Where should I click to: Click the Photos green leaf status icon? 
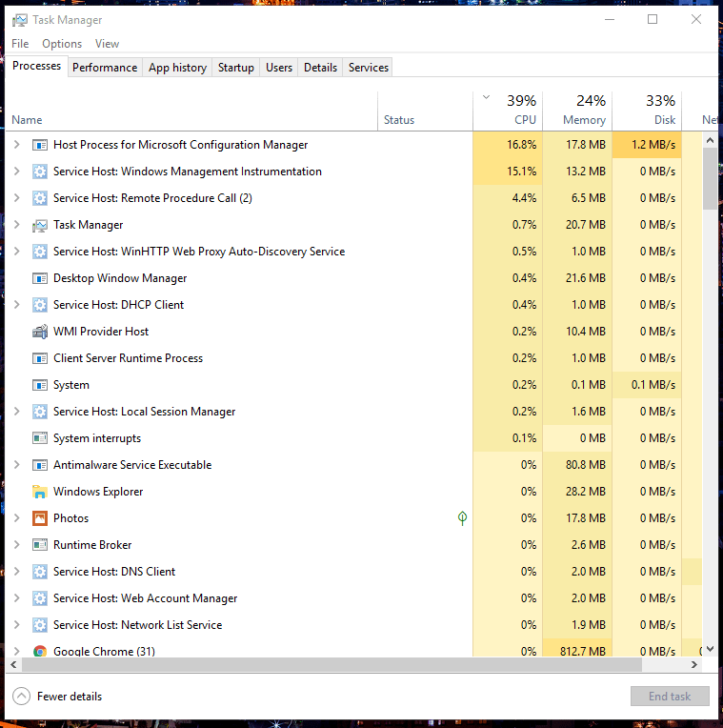[462, 518]
